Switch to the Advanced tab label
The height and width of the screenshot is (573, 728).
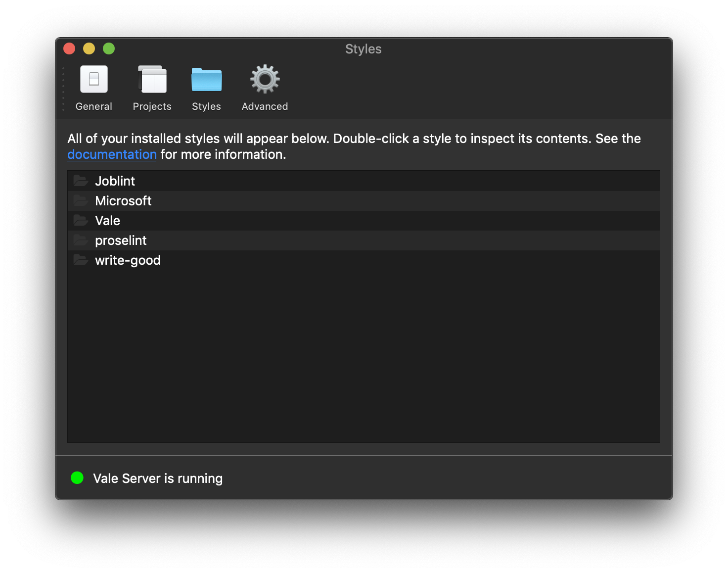265,106
